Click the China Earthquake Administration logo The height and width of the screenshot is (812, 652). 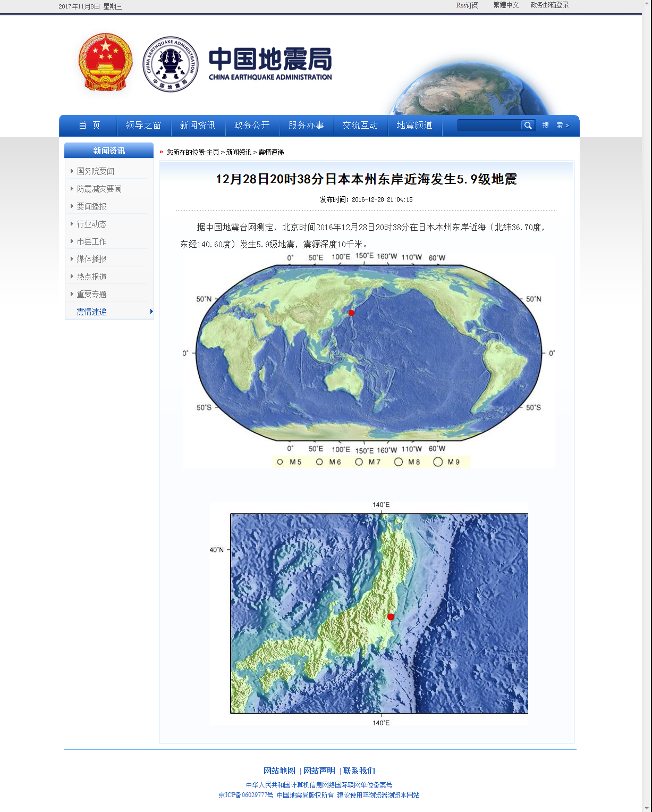[170, 63]
